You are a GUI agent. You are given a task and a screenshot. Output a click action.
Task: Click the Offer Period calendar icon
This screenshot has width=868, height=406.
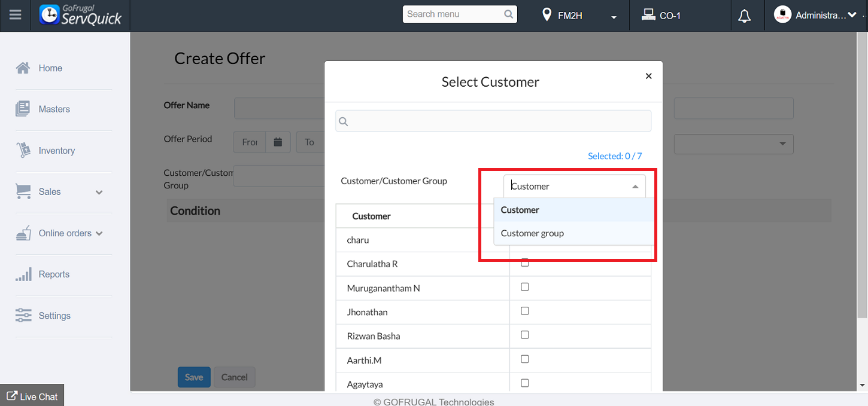click(278, 142)
